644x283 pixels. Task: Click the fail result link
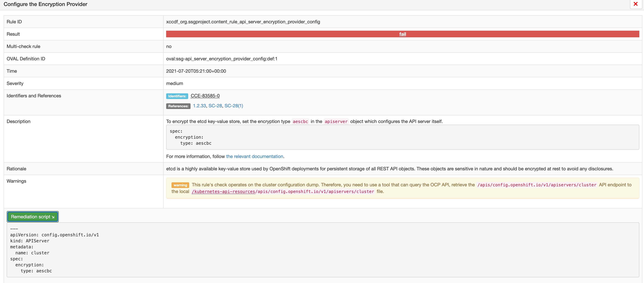pyautogui.click(x=402, y=34)
